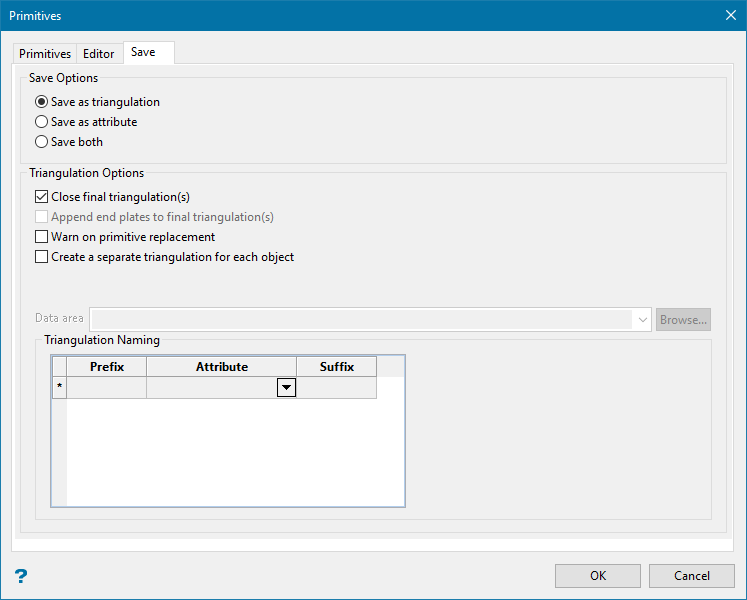Click the Prefix cell in new row
Screen dimensions: 747x600
click(107, 387)
